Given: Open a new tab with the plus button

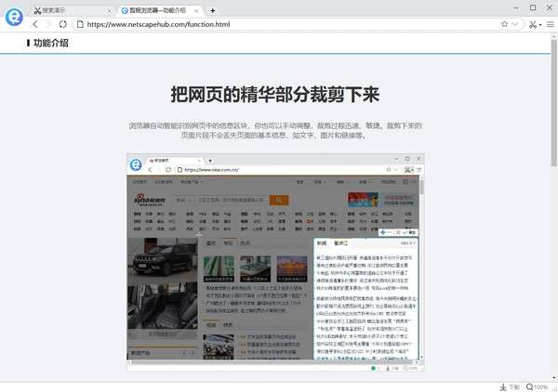Looking at the screenshot, I should pos(213,9).
